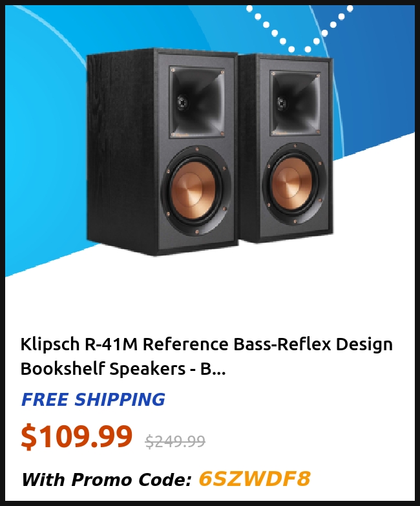Select the right speaker's horn tweeter
Viewport: 420px width, 506px height.
pyautogui.click(x=295, y=103)
